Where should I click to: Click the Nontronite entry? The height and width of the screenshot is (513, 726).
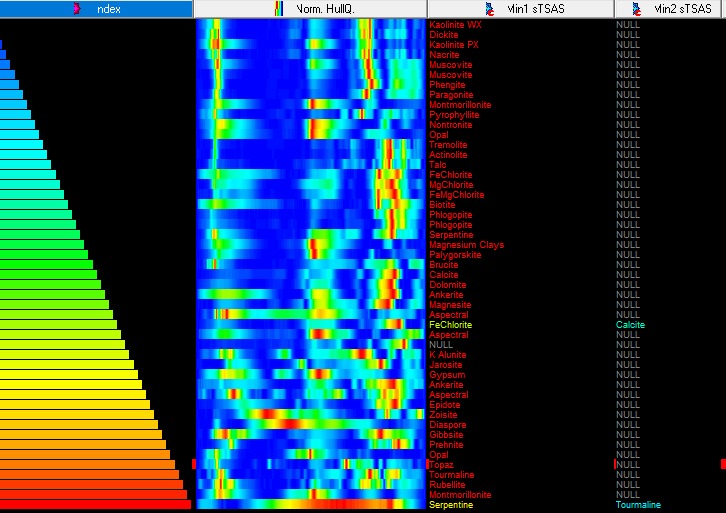pyautogui.click(x=451, y=125)
